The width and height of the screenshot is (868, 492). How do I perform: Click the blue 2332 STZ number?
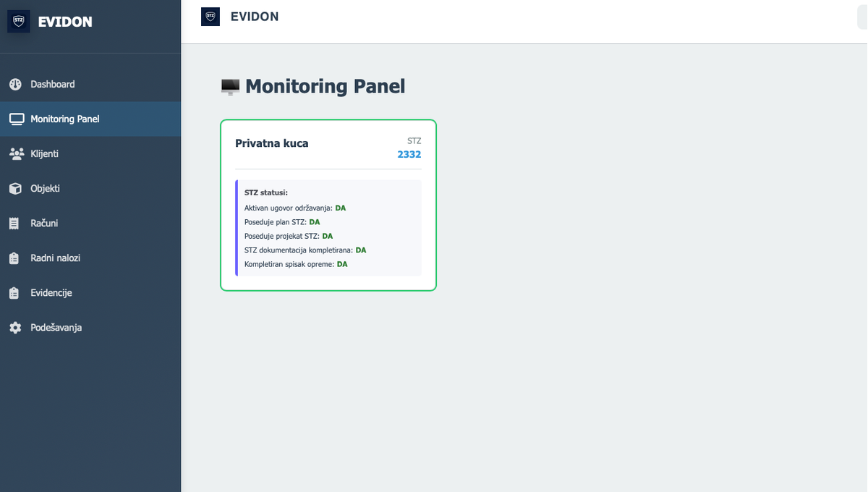tap(409, 154)
